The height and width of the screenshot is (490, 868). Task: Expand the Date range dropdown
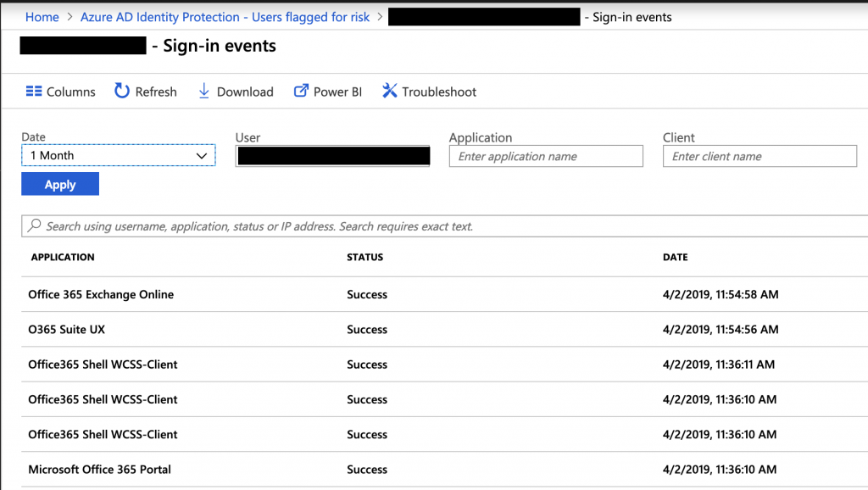click(119, 156)
